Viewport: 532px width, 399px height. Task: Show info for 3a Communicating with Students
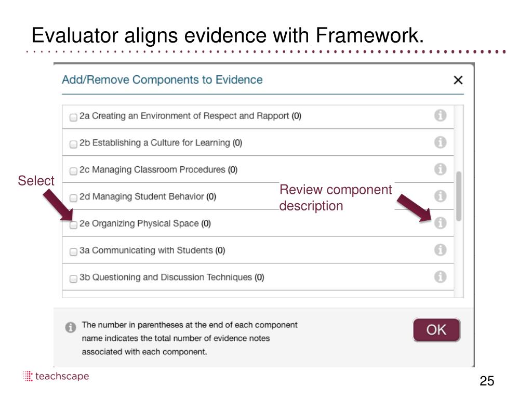pyautogui.click(x=440, y=250)
